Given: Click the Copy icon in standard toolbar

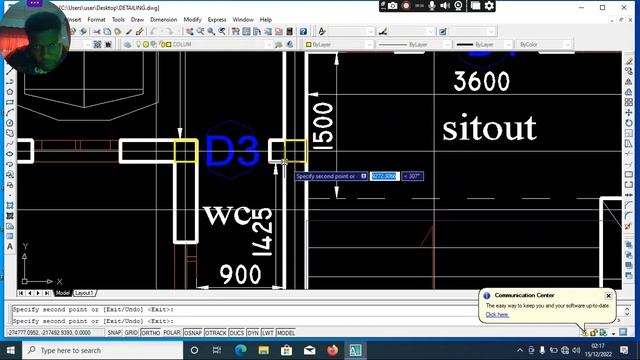Looking at the screenshot, I should coord(107,31).
